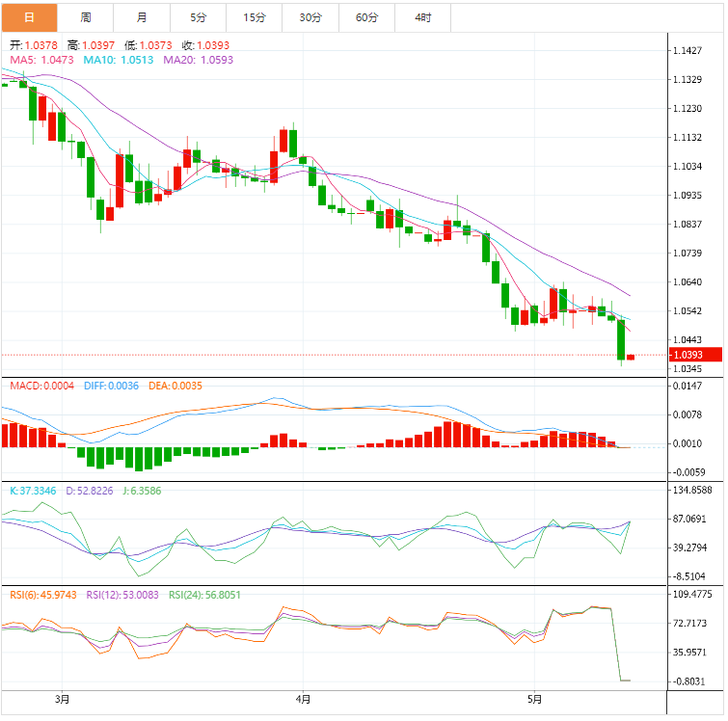Click the 1.1427 price axis label

coord(688,50)
